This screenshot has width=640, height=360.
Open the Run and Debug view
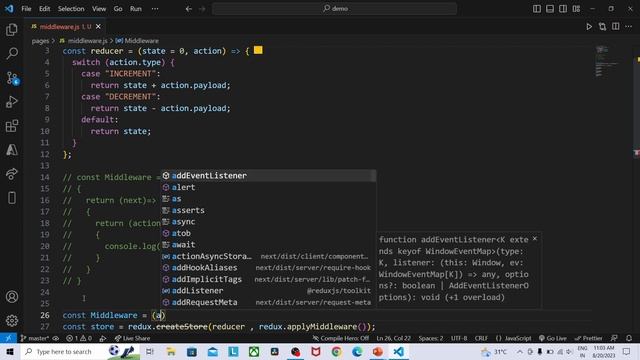pos(12,102)
